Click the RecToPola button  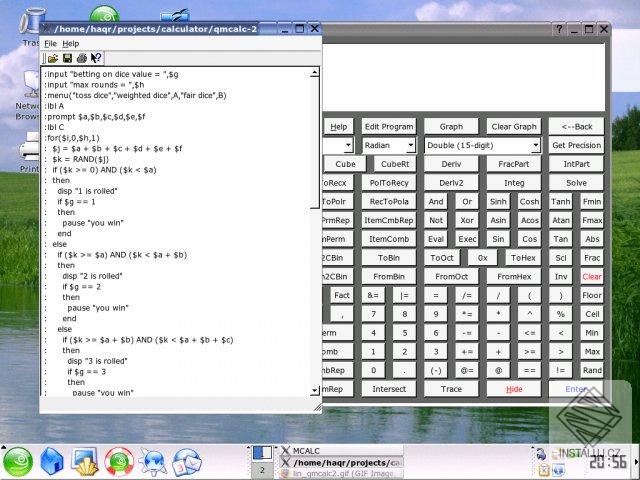(x=389, y=202)
